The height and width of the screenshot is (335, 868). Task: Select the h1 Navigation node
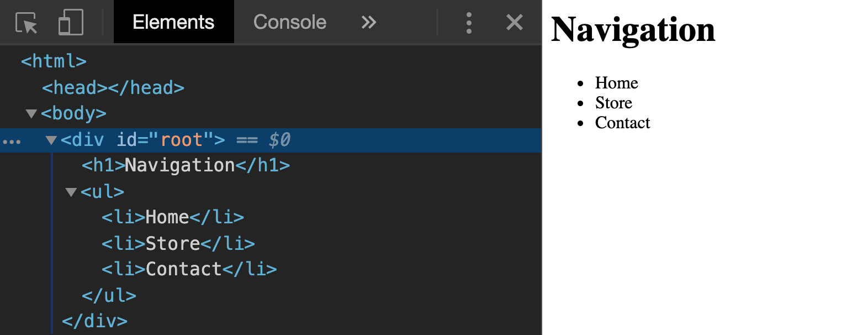pos(186,165)
